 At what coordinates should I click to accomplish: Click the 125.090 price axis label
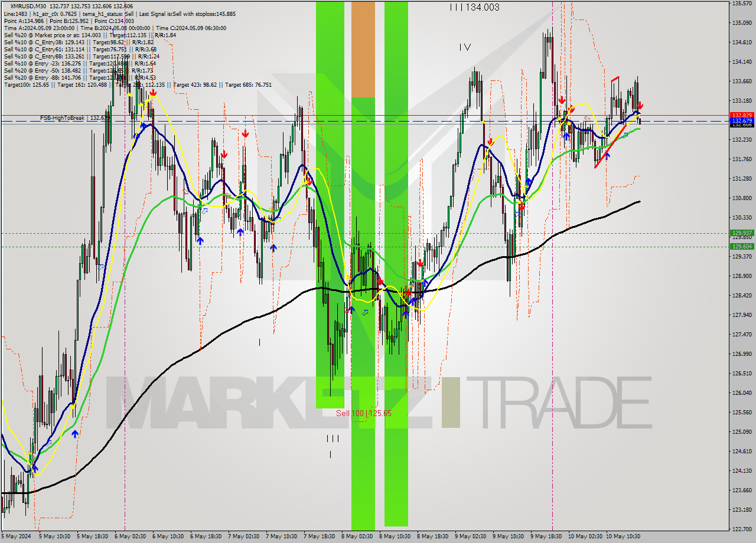(x=741, y=432)
